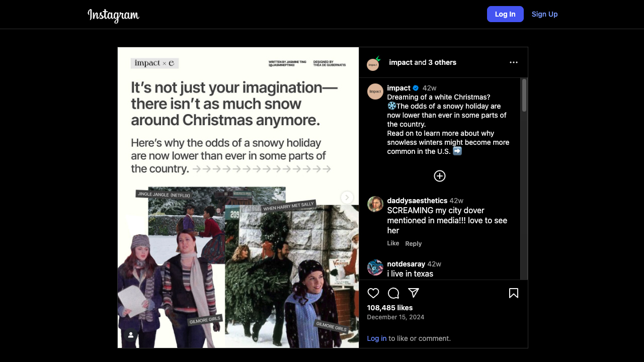Open impact username in post header
Viewport: 644px width, 362px height.
pos(400,62)
